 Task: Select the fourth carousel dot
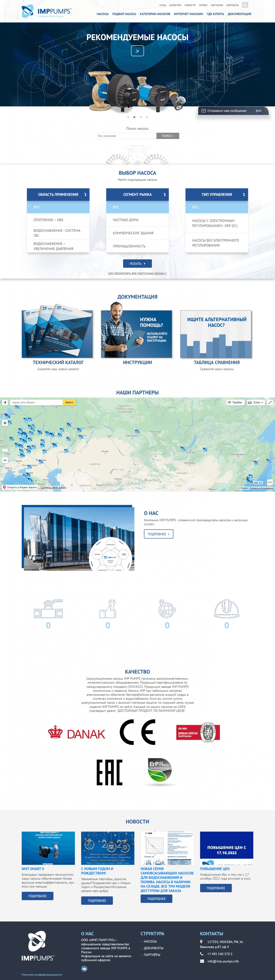147,117
